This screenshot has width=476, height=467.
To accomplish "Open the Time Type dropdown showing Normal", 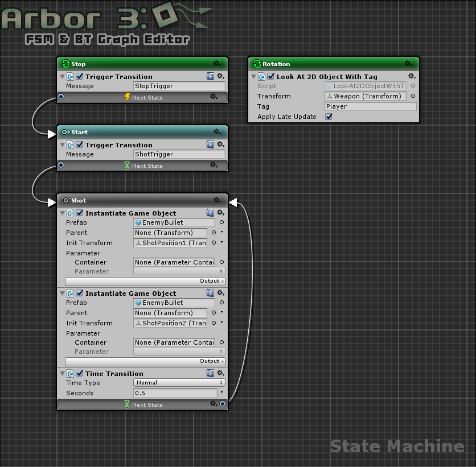I will (x=179, y=382).
